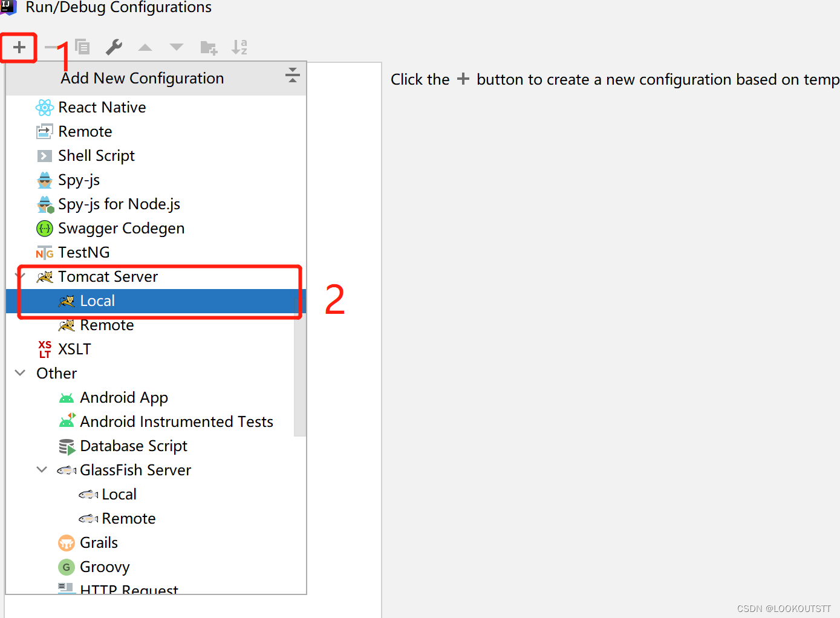Click the Spy-js for Node.js icon
The height and width of the screenshot is (618, 840).
(45, 204)
